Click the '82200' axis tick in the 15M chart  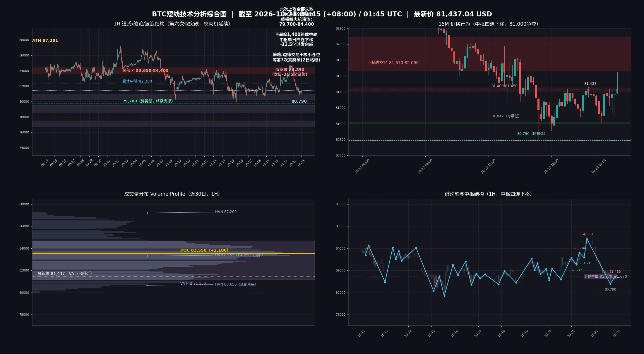point(340,29)
